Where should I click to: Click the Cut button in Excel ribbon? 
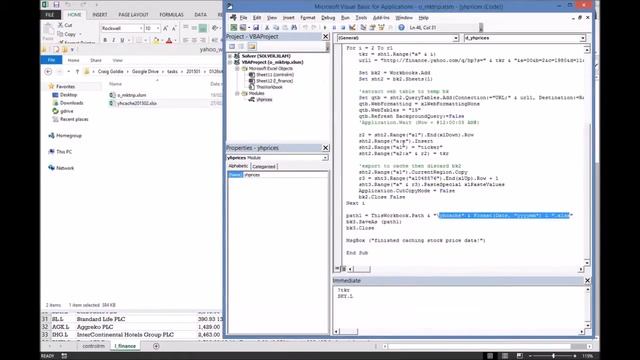pyautogui.click(x=65, y=25)
